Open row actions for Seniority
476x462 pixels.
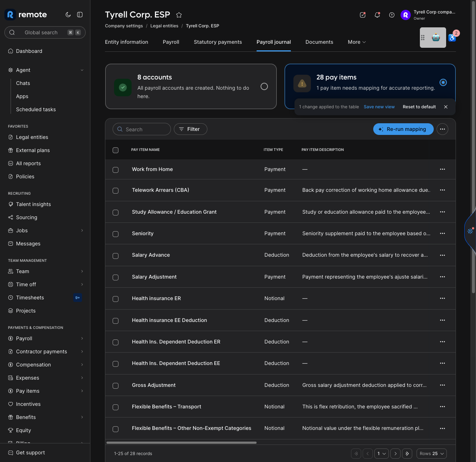tap(442, 233)
